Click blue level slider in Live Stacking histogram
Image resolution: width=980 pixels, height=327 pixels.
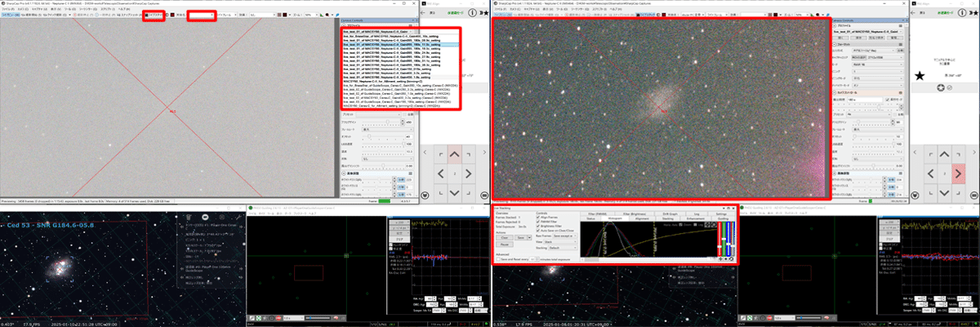coord(728,244)
